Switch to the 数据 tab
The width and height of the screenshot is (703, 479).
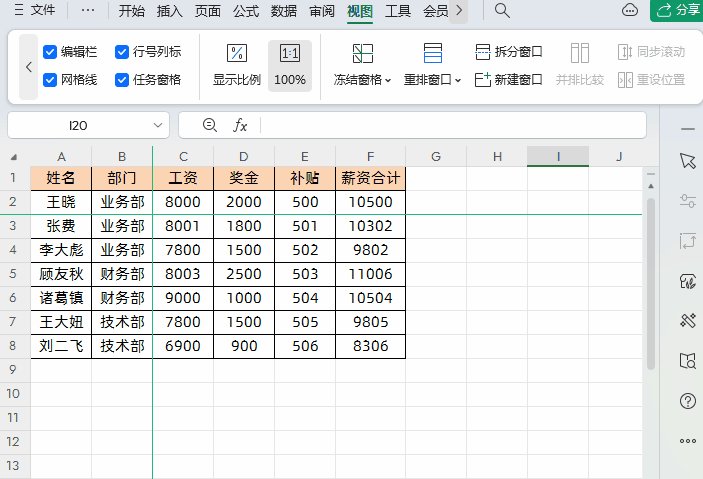click(284, 11)
